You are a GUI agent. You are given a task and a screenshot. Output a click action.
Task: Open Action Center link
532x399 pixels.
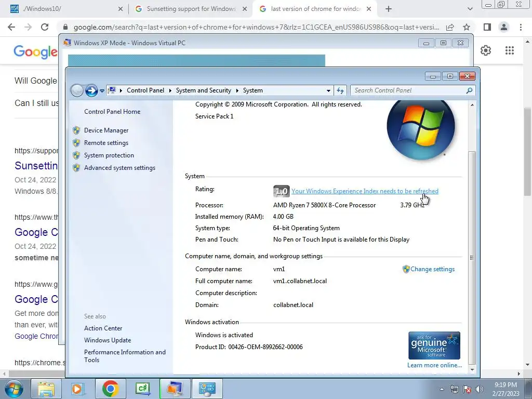[103, 328]
